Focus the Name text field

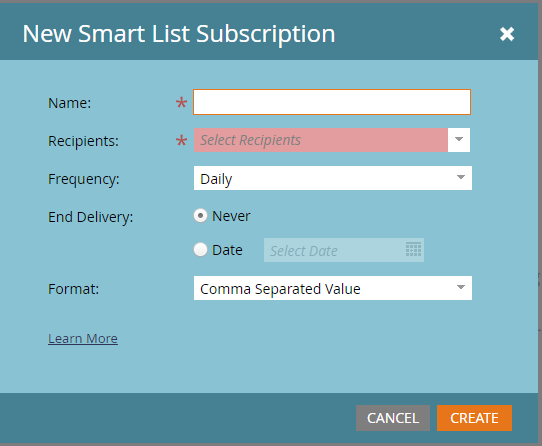pyautogui.click(x=332, y=102)
